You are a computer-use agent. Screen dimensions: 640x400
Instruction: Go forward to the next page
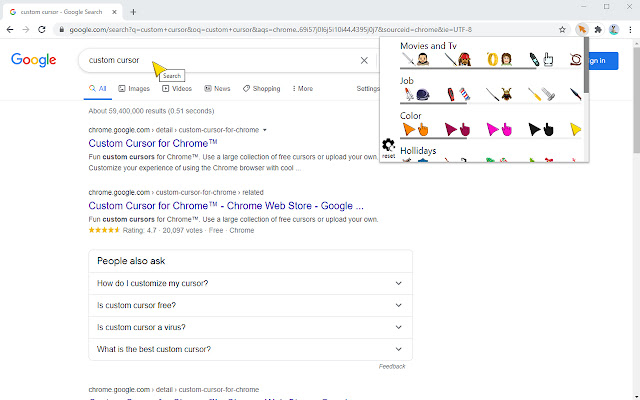coord(26,29)
